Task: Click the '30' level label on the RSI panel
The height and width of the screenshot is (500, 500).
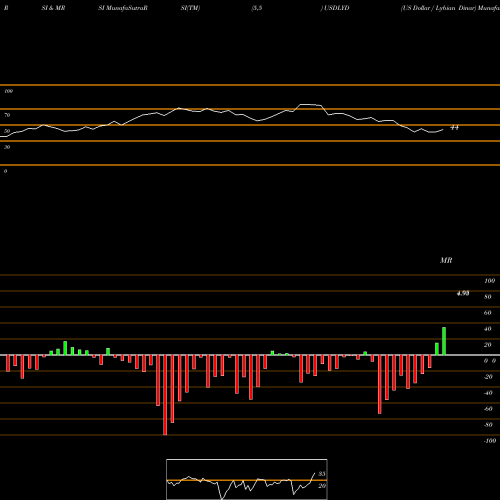Action: [x=7, y=147]
